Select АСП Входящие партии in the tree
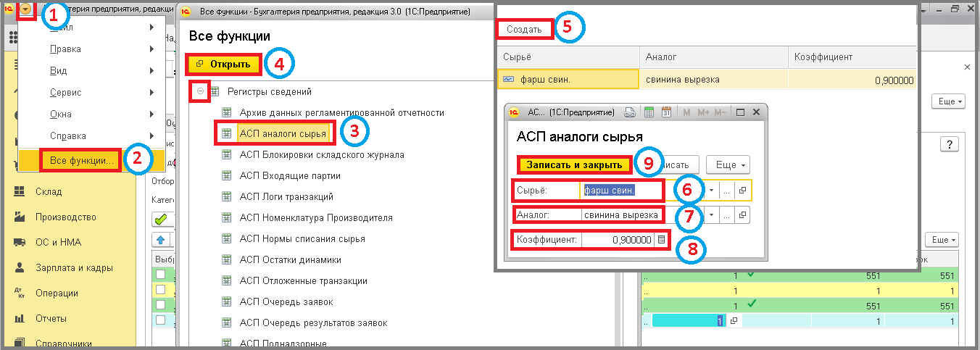 coord(290,175)
